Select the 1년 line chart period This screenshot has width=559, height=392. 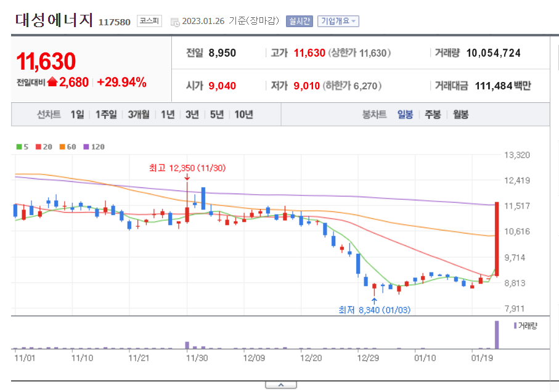pos(168,115)
